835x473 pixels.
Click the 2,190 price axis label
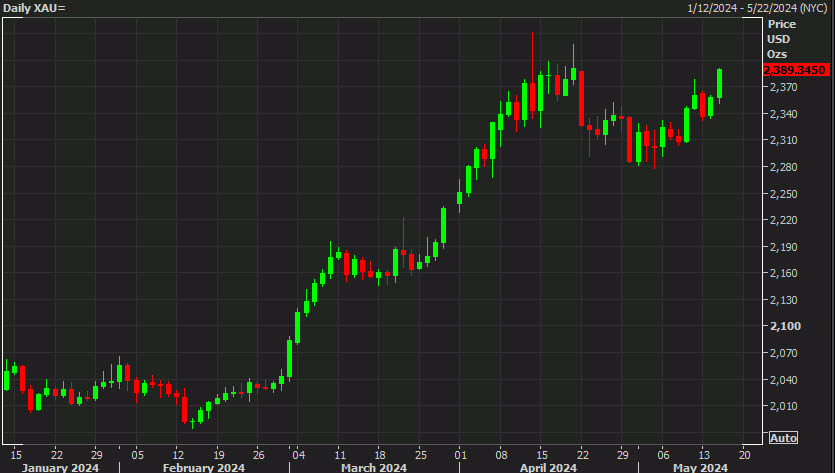coord(783,247)
